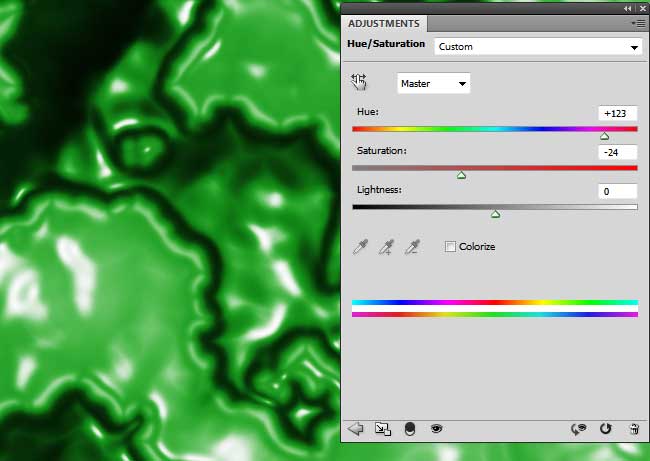Close the Adjustments panel
Screen dimensions: 650x461
pos(642,8)
